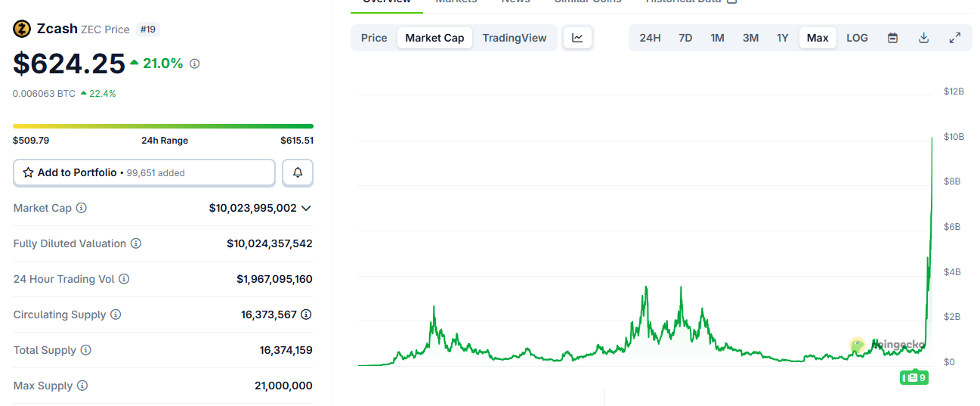Viewport: 980px width, 406px height.
Task: Expand the chart to fullscreen
Action: coord(955,38)
